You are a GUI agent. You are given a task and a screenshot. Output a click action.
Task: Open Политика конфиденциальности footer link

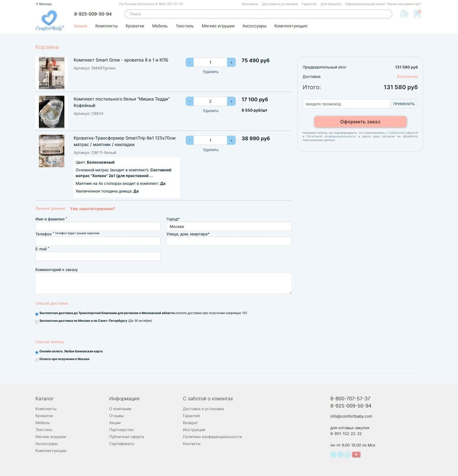212,437
